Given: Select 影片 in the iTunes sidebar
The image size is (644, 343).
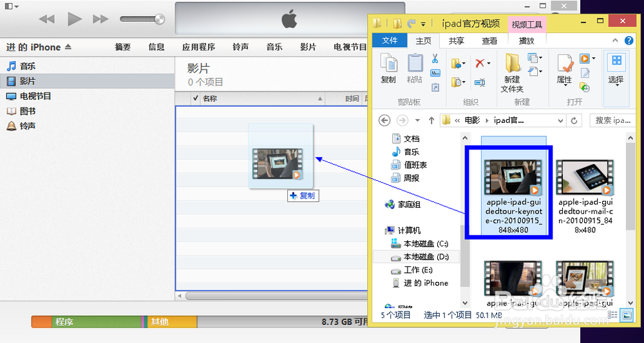Looking at the screenshot, I should coord(87,81).
